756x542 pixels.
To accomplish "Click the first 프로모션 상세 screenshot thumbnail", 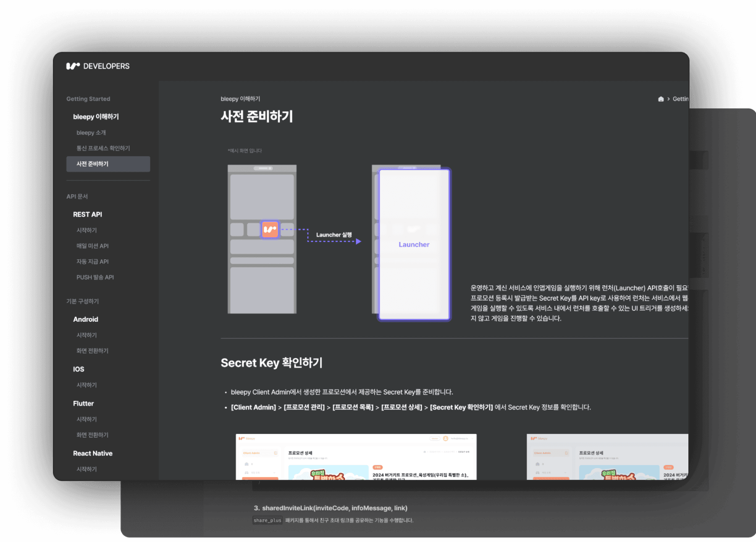I will [x=356, y=457].
